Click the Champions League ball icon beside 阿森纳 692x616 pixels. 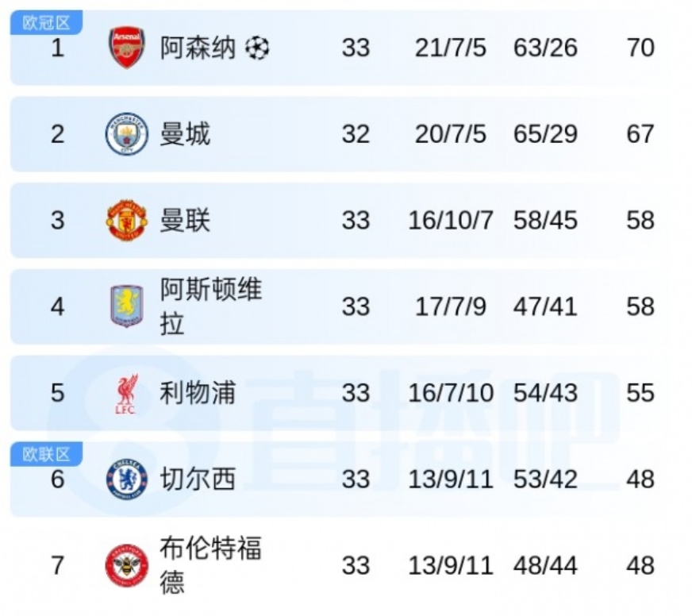pyautogui.click(x=257, y=48)
